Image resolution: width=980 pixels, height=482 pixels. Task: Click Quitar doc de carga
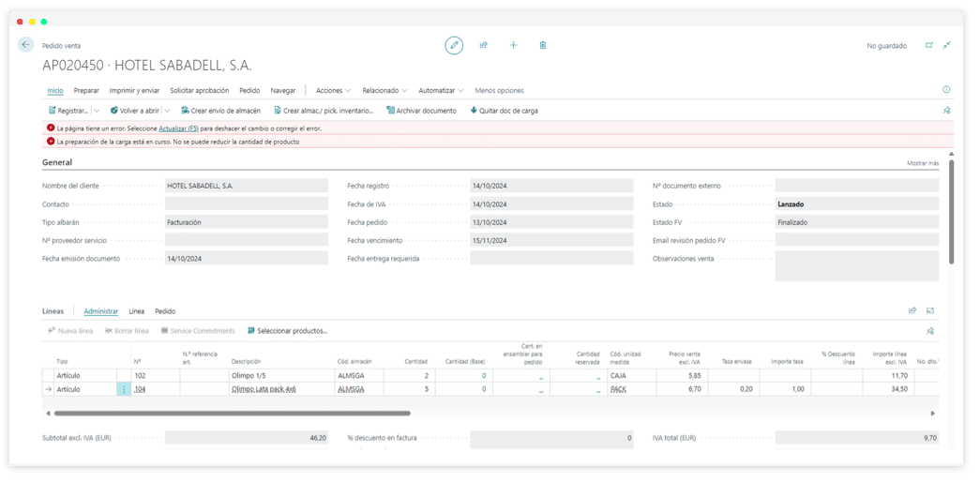[505, 111]
